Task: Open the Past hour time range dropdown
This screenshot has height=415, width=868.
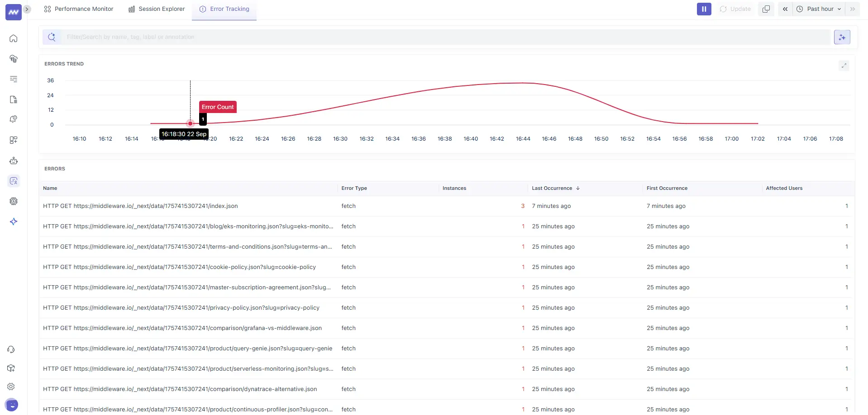Action: [819, 9]
